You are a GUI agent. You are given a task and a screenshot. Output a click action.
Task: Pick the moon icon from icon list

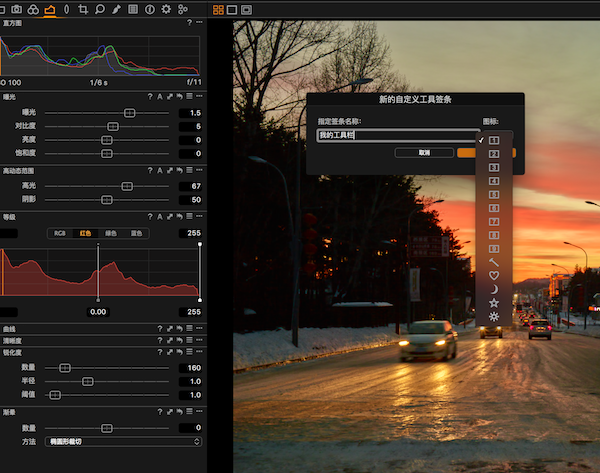coord(493,288)
